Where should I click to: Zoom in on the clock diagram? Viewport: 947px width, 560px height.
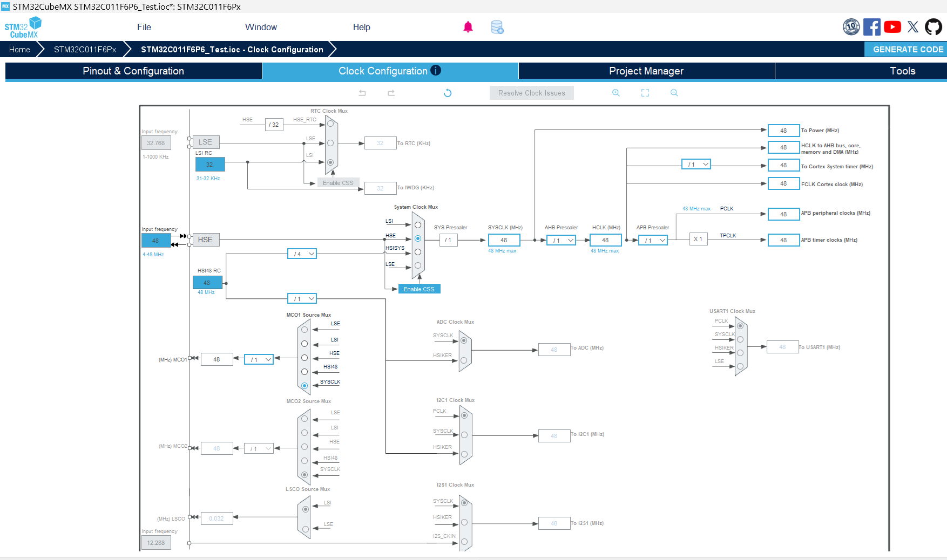tap(616, 93)
